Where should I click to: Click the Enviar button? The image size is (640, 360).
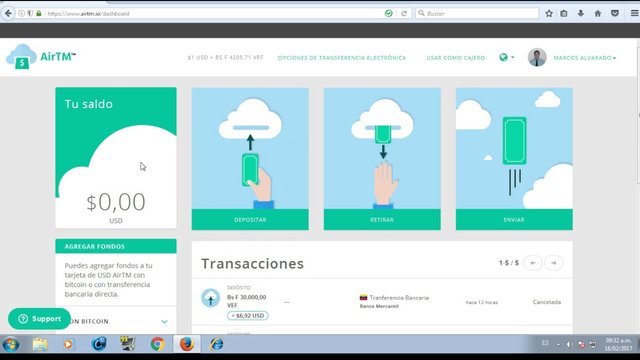tap(514, 220)
